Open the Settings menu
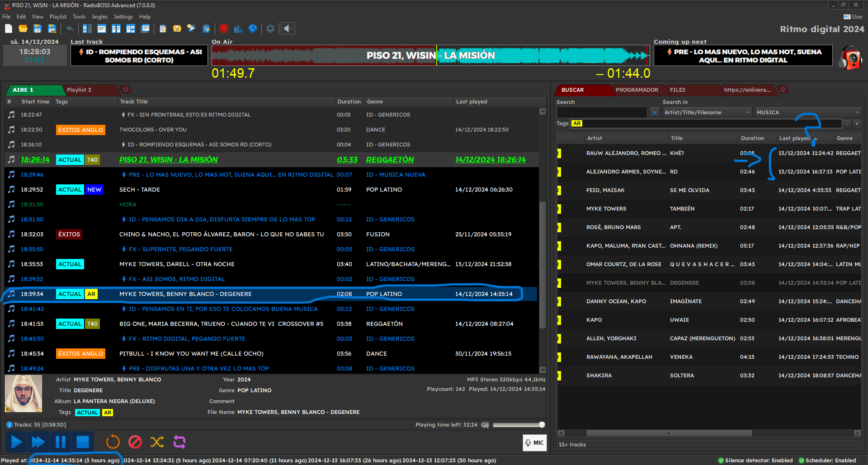Viewport: 868px width, 465px height. [x=123, y=17]
